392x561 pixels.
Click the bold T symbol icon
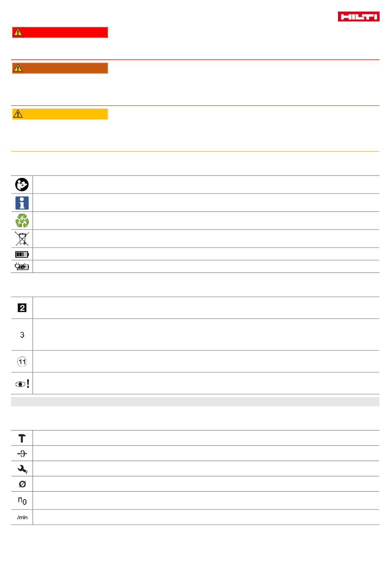(x=22, y=438)
